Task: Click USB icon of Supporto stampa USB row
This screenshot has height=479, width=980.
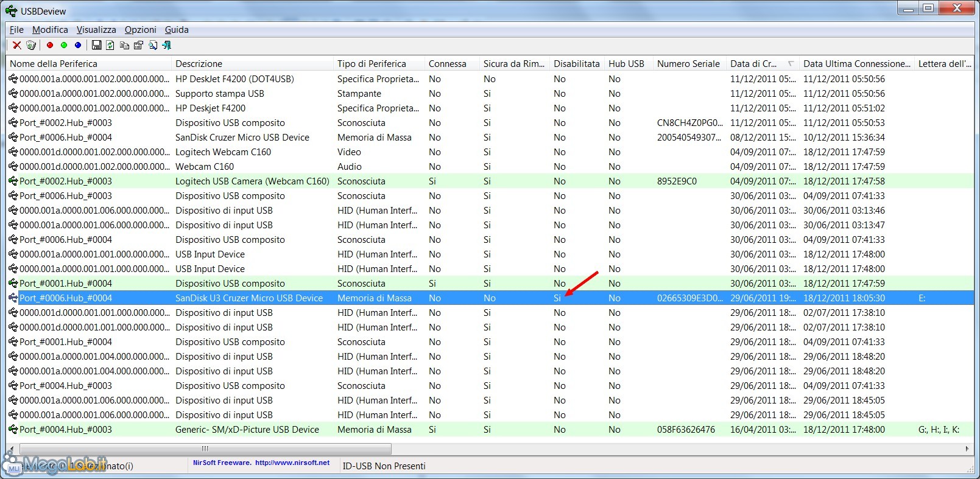Action: (x=13, y=93)
